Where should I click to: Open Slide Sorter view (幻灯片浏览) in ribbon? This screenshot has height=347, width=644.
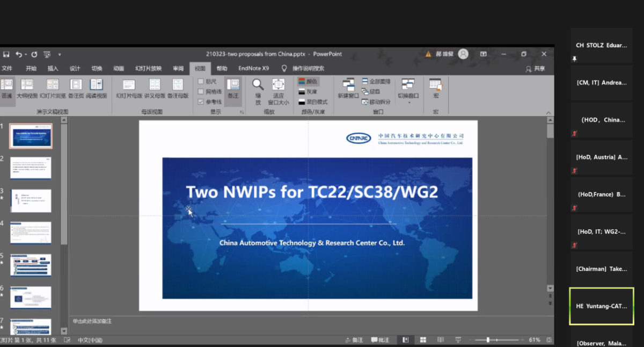[53, 88]
